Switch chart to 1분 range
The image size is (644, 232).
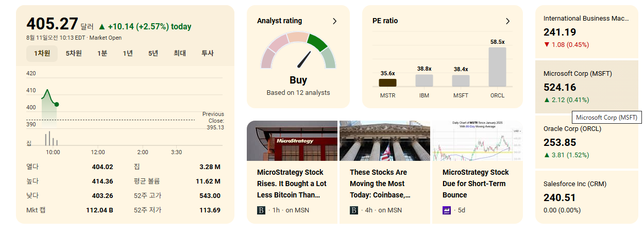[x=102, y=53]
